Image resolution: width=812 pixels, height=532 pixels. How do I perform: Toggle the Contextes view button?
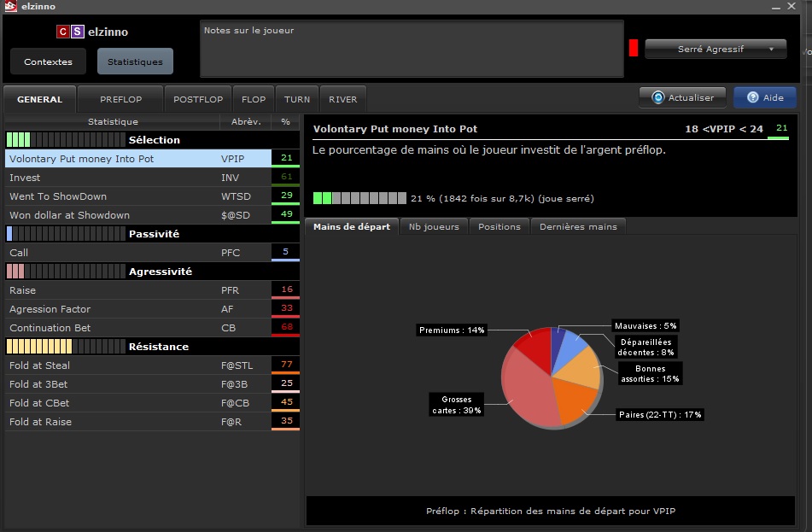click(48, 61)
